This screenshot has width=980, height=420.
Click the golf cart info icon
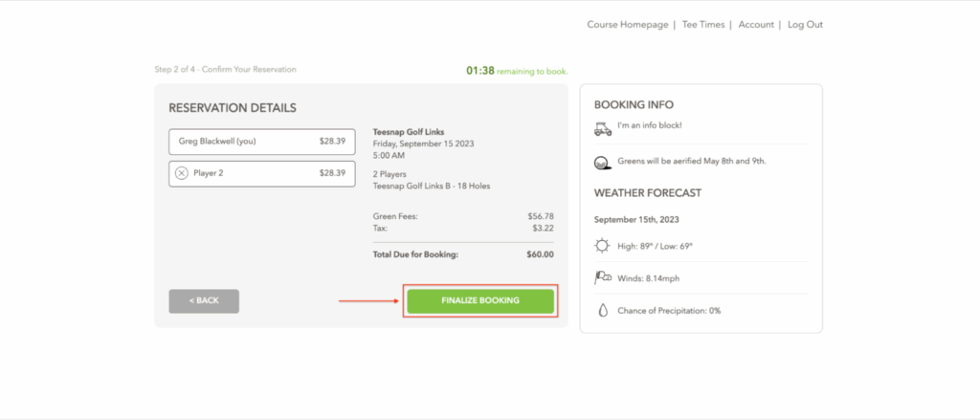pos(603,127)
